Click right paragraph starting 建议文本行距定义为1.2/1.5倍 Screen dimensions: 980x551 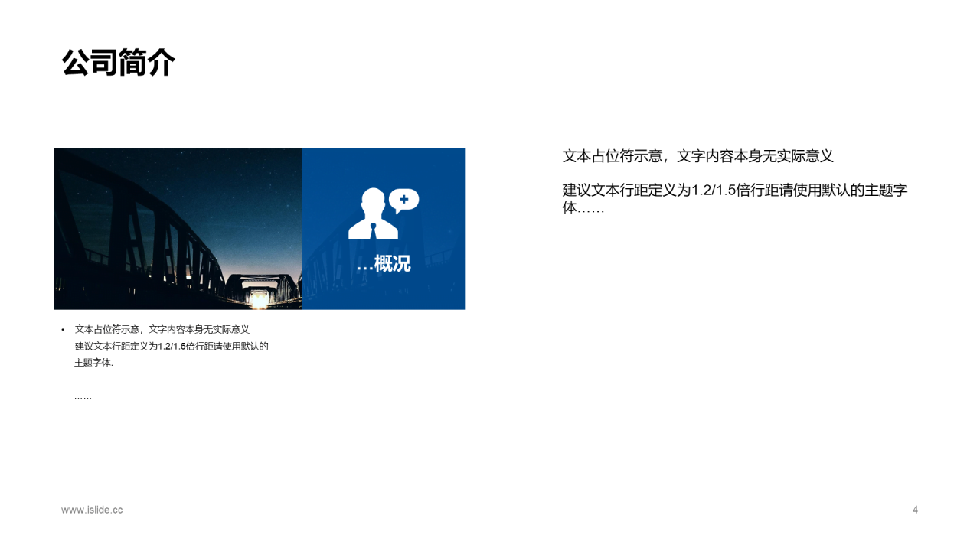click(x=735, y=199)
